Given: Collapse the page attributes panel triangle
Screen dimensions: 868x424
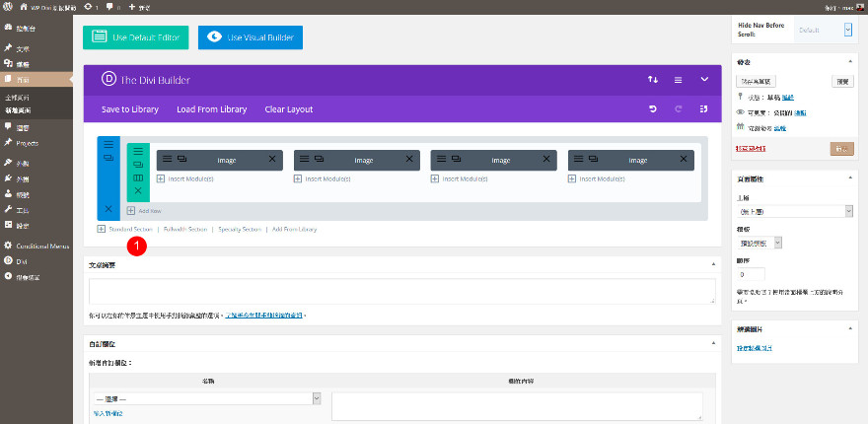Looking at the screenshot, I should click(x=849, y=178).
